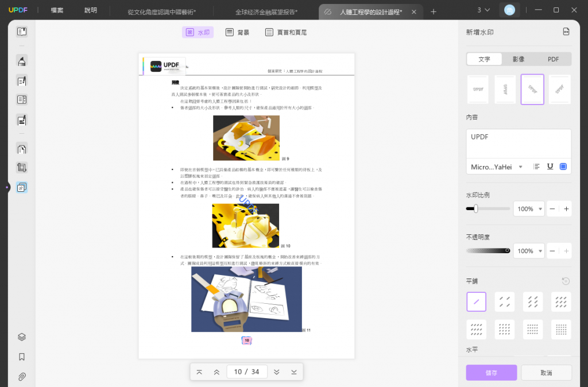
Task: Go to the next page
Action: coord(276,371)
